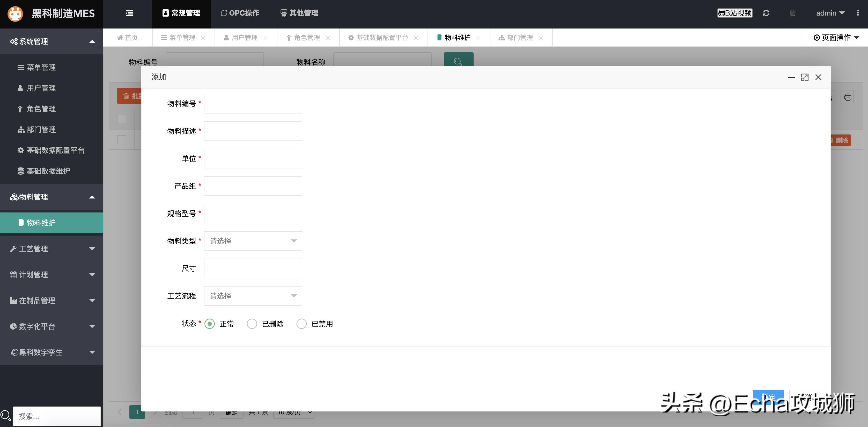This screenshot has width=868, height=427.
Task: Select the 正常 status radio button
Action: click(209, 323)
